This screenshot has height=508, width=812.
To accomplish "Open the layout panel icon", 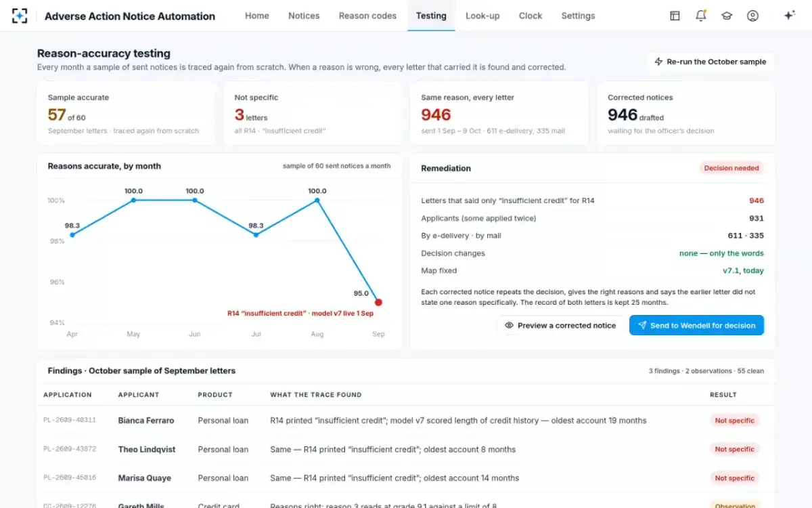I will (675, 16).
